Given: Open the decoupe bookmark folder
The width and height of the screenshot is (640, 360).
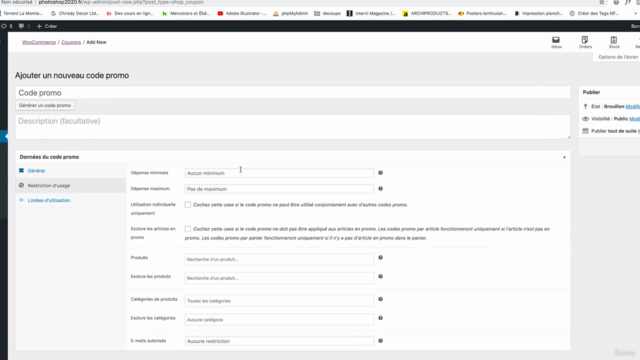Looking at the screenshot, I should coord(327,13).
